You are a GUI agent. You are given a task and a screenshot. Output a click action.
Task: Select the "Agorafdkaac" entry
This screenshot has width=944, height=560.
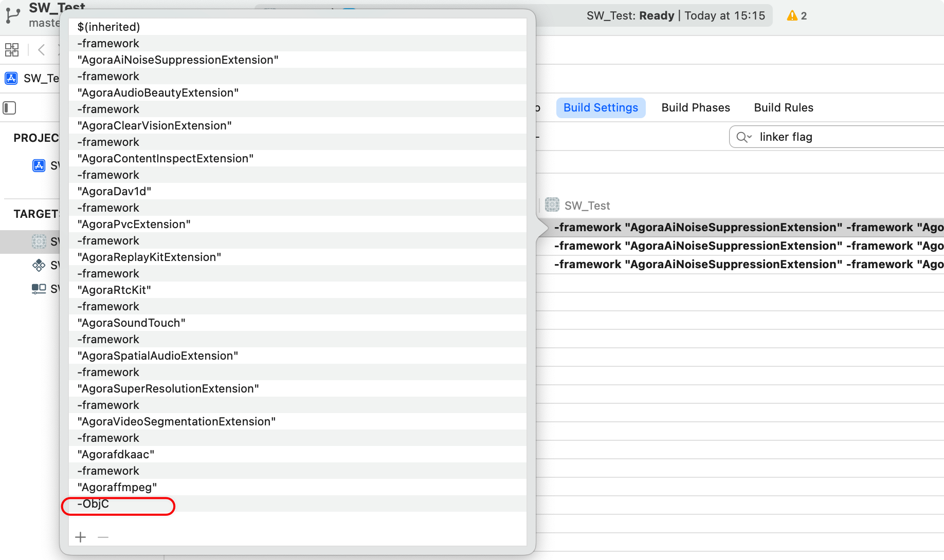(297, 454)
